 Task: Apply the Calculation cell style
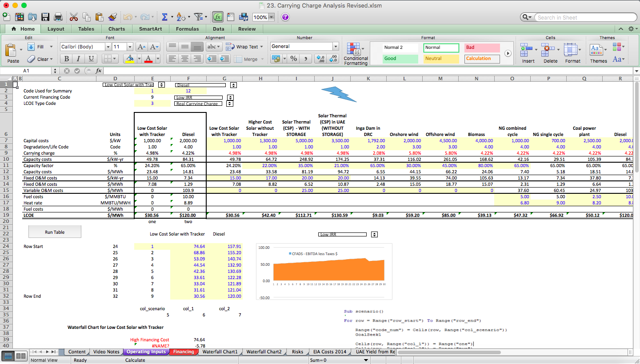tap(482, 58)
